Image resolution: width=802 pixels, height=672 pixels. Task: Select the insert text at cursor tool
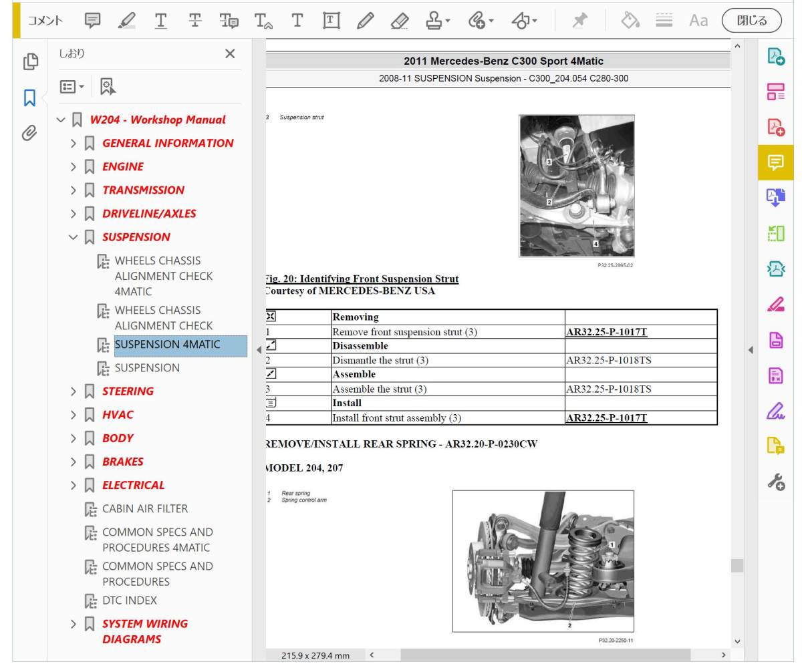click(263, 21)
